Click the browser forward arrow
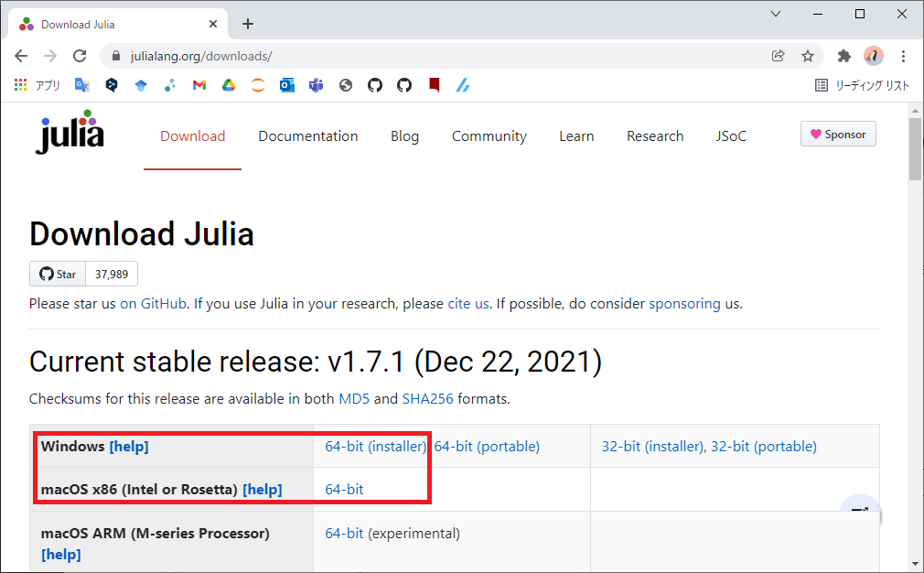 (50, 56)
